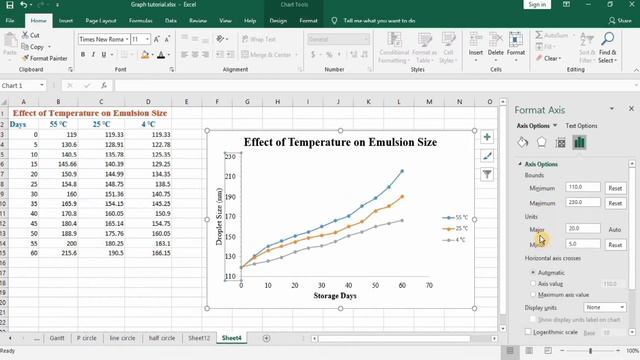This screenshot has width=640, height=360.
Task: Reset the Minor unit value
Action: (615, 244)
